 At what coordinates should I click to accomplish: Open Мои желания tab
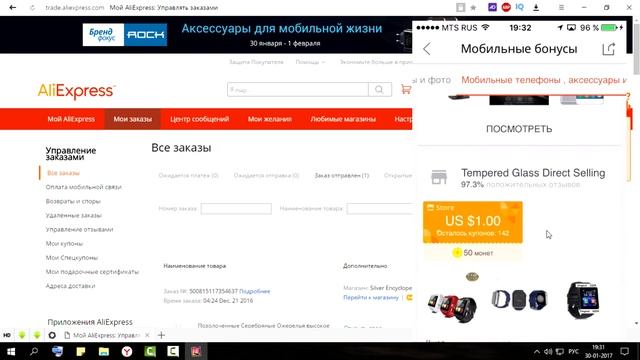(269, 119)
